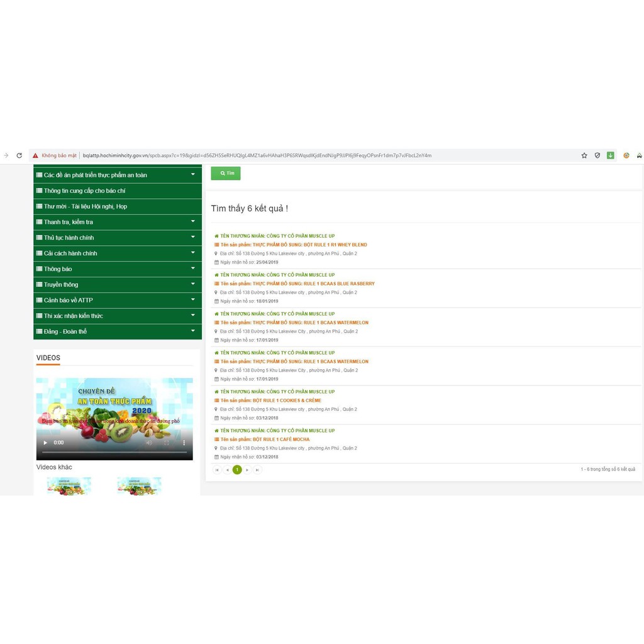644x644 pixels.
Task: Play the An Toàn Thực Phẩm video
Action: pos(45,443)
